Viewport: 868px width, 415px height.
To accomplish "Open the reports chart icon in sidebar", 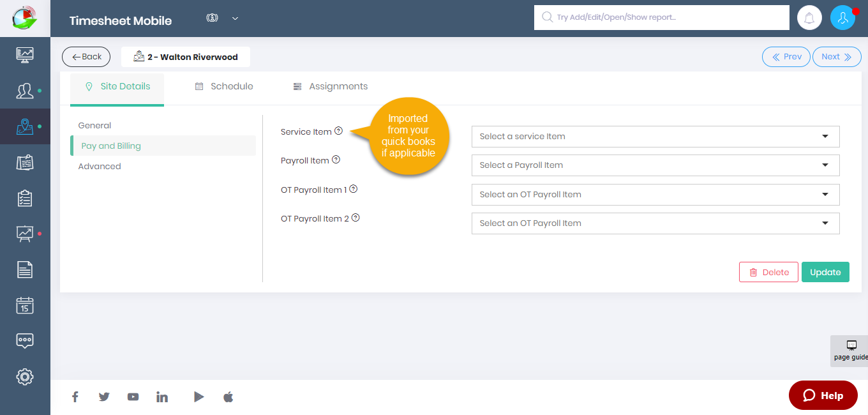I will click(x=25, y=234).
